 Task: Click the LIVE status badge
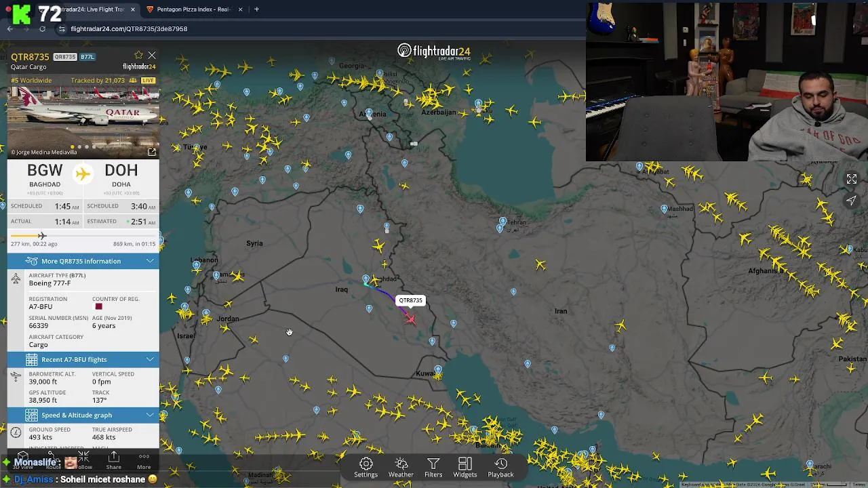click(x=148, y=81)
